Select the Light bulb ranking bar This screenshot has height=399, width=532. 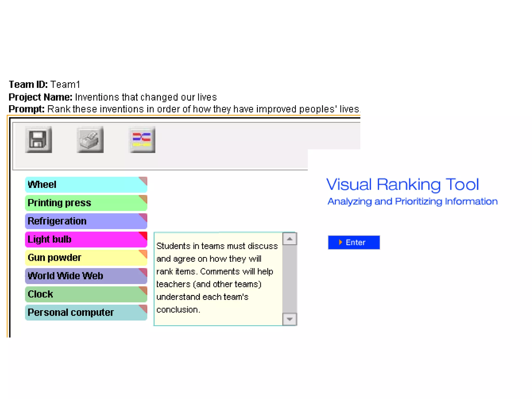[83, 240]
